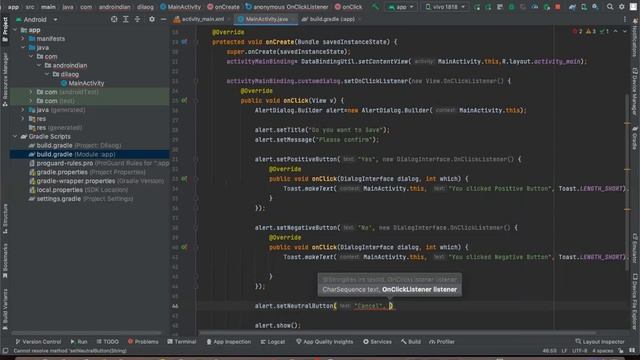Toggle Bookmarks side panel
The width and height of the screenshot is (640, 360).
click(x=5, y=260)
